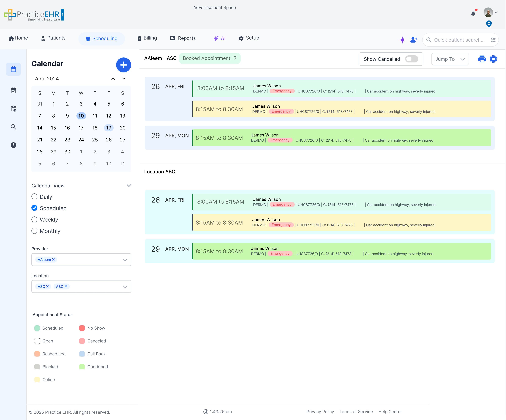Expand the Provider selection dropdown
This screenshot has height=420, width=506.
click(125, 260)
